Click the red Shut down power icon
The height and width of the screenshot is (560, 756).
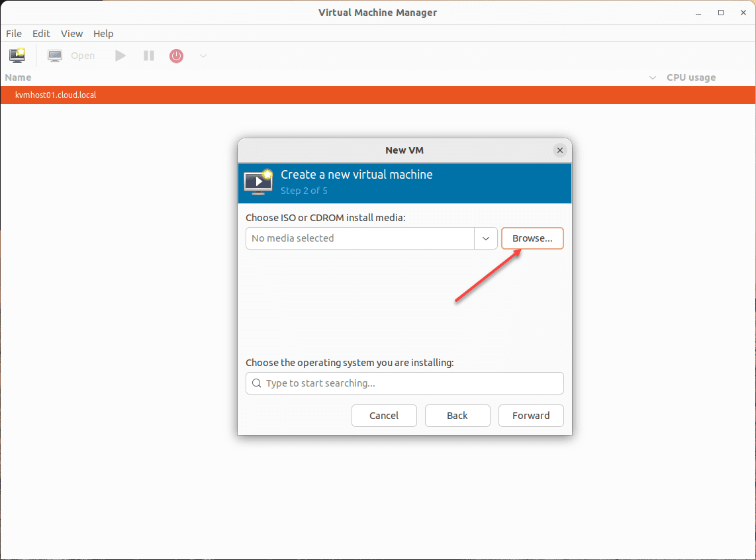177,56
